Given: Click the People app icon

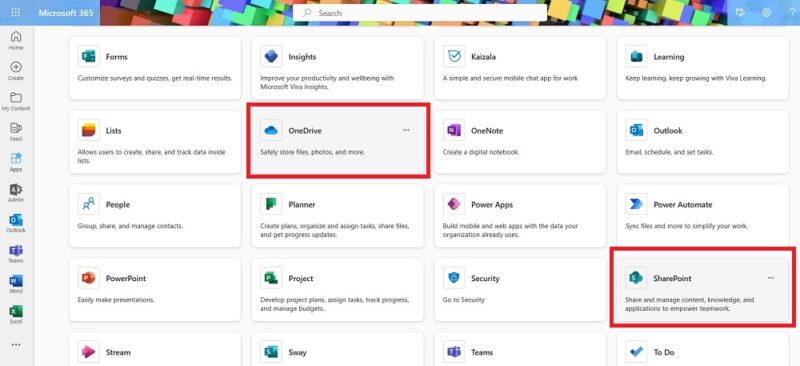Looking at the screenshot, I should (88, 204).
